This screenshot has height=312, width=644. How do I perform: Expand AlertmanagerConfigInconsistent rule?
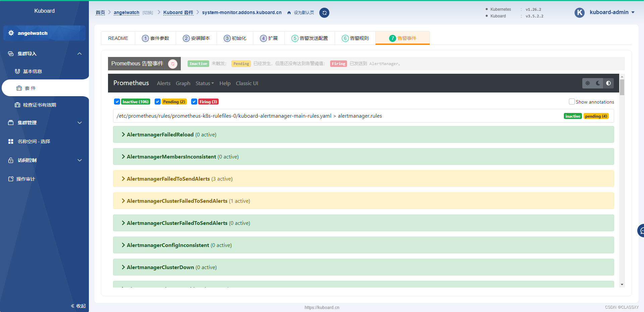[364, 245]
